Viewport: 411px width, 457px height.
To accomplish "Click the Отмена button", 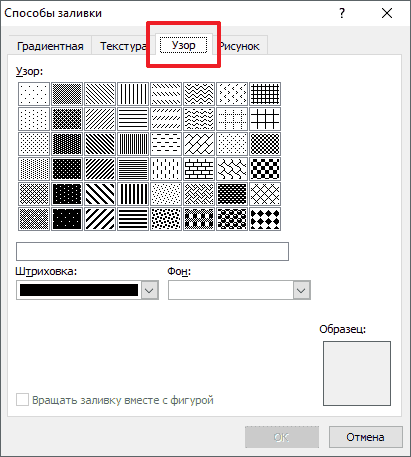I will (x=365, y=437).
